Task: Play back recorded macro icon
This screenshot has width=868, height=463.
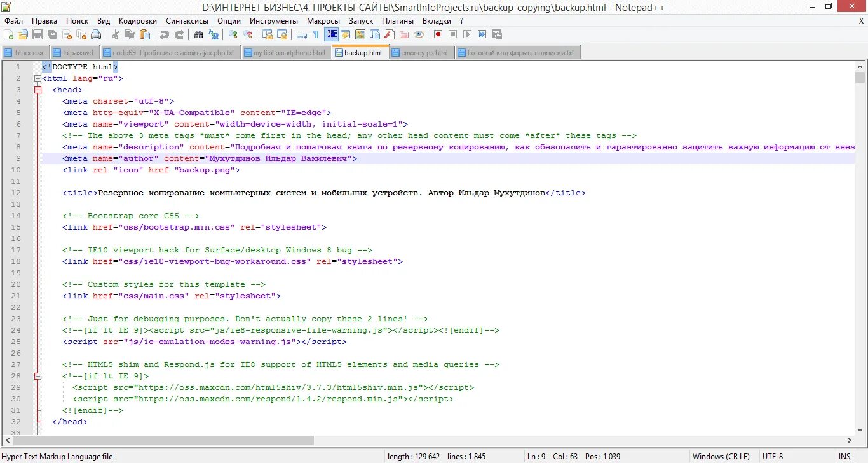Action: pos(467,34)
